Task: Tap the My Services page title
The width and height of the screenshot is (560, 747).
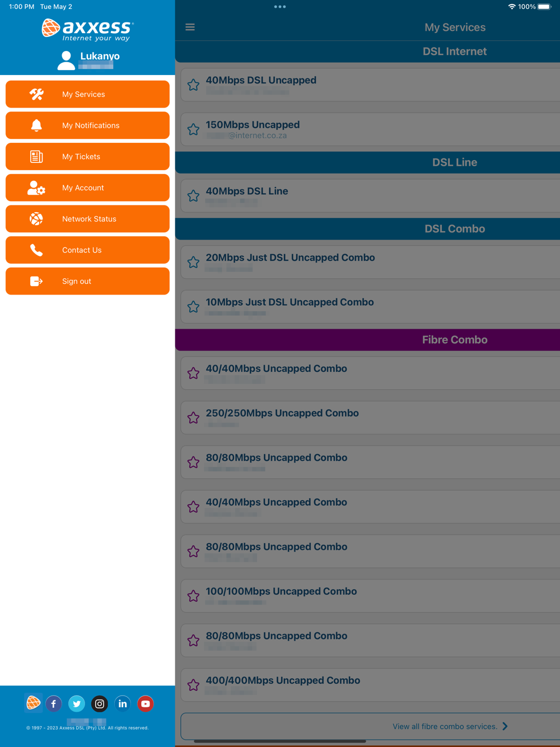Action: tap(455, 27)
